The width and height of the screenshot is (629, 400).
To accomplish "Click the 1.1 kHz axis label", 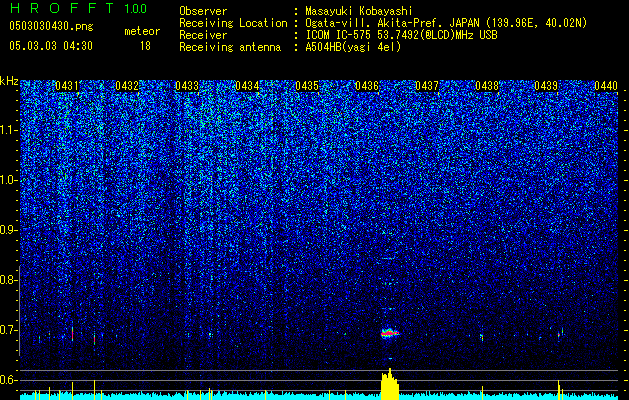I will (8, 130).
